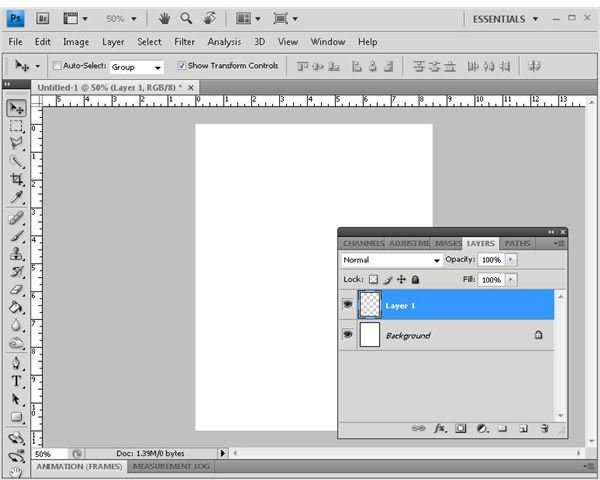Open the Normal blend mode dropdown
The image size is (600, 480).
(391, 260)
